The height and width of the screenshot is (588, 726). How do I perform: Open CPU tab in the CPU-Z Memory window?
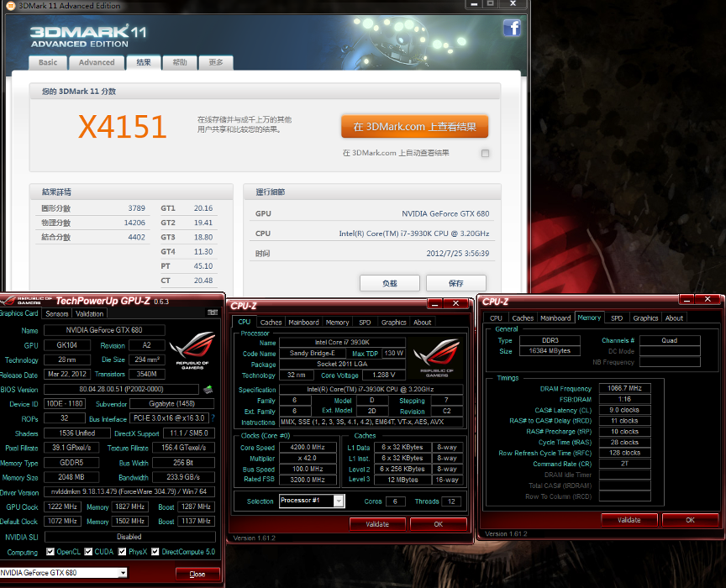[x=496, y=318]
